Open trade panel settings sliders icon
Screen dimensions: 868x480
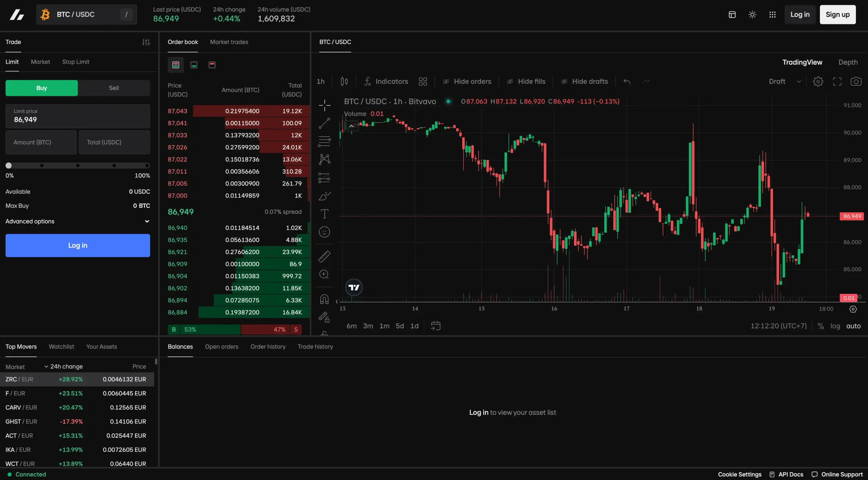(x=146, y=42)
